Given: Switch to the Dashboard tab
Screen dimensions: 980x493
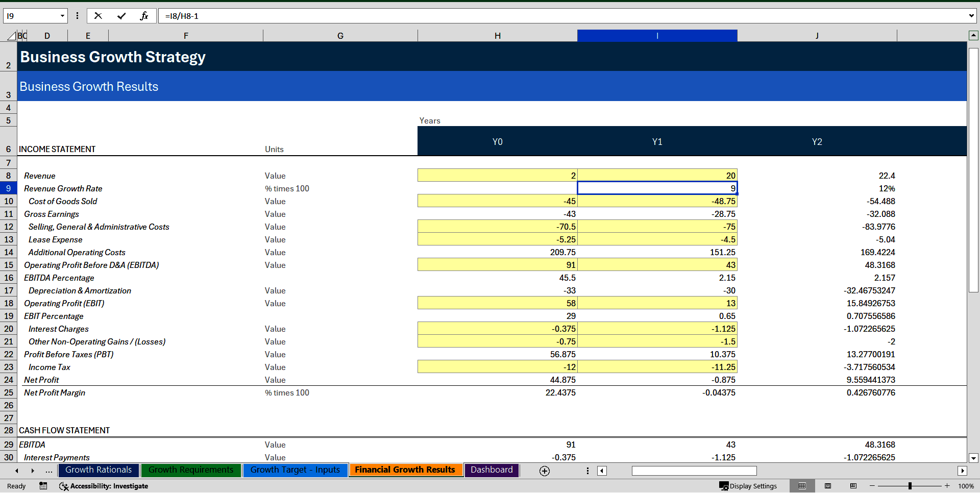Looking at the screenshot, I should point(492,470).
